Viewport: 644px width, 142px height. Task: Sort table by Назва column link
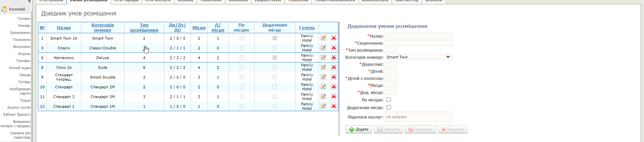(64, 28)
